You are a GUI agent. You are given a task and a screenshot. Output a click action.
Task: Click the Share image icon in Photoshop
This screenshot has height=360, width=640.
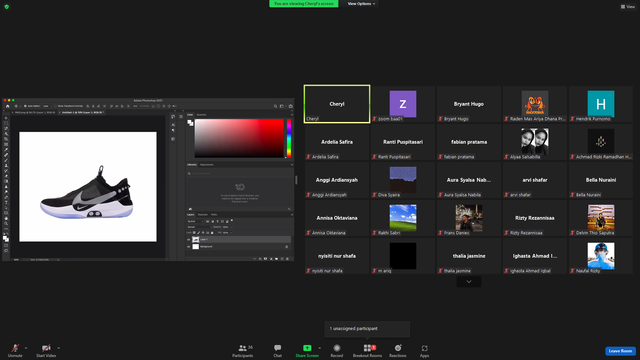click(291, 106)
